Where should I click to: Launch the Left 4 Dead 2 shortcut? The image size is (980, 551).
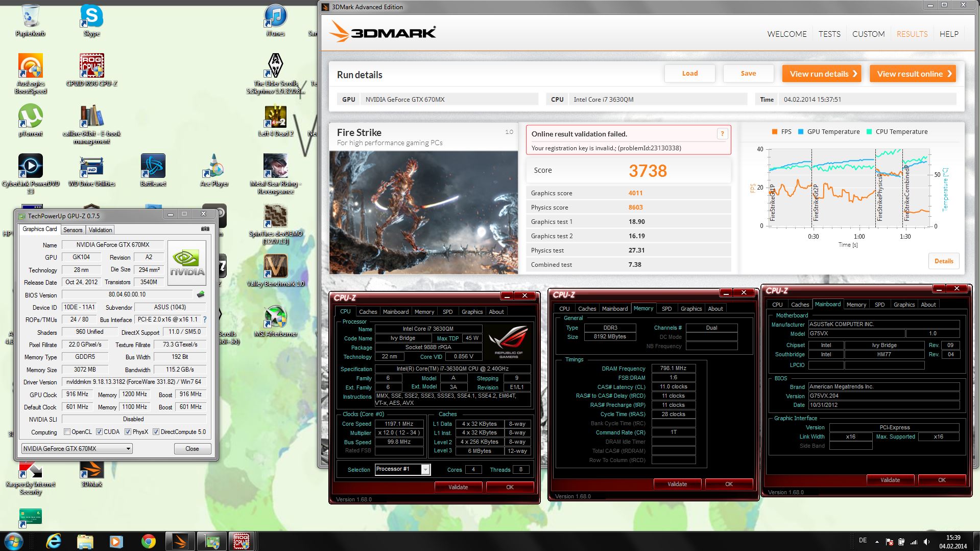275,120
